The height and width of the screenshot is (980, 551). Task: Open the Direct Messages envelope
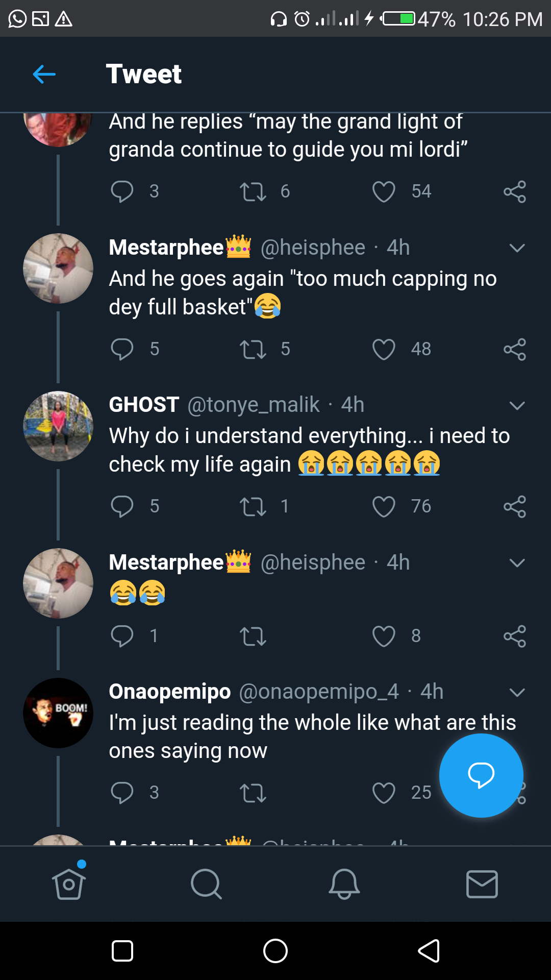coord(482,884)
